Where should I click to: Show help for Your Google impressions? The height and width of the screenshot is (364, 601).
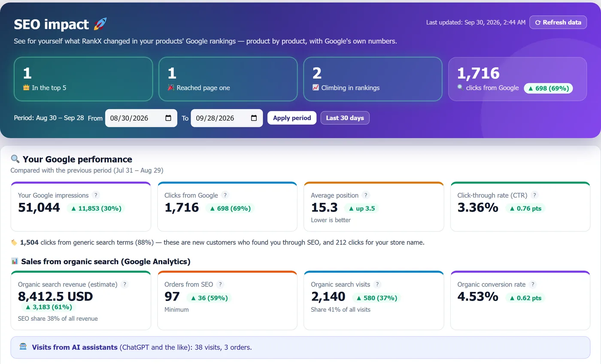[96, 195]
